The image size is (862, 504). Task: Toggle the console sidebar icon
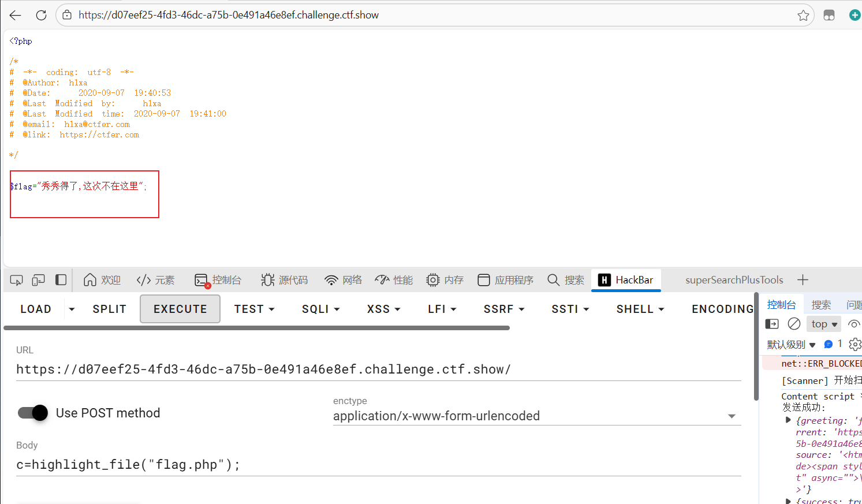click(772, 324)
